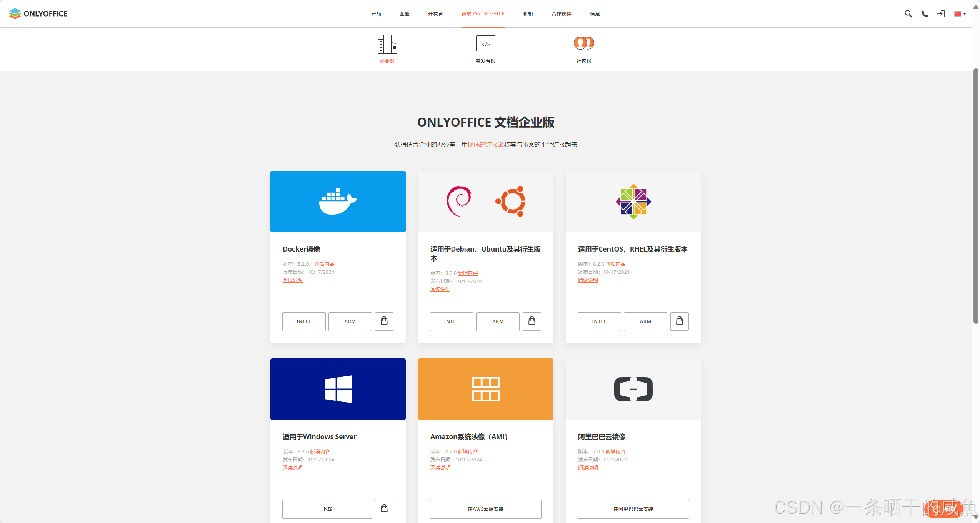Click 在AWS云端安装 button

coord(485,509)
